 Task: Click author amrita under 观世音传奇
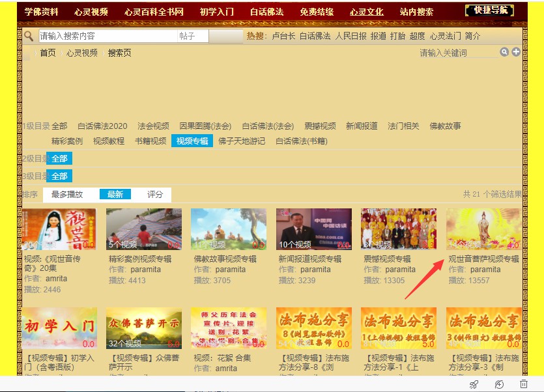pos(56,279)
